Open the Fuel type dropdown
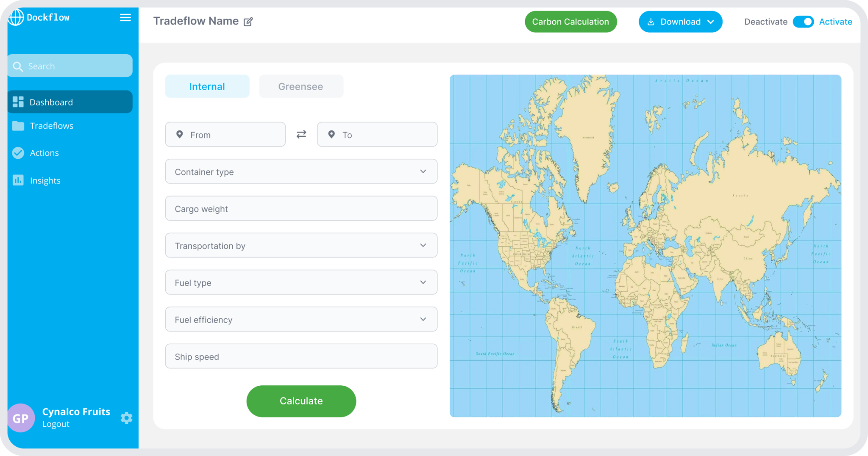Viewport: 868px width, 456px height. coord(423,282)
